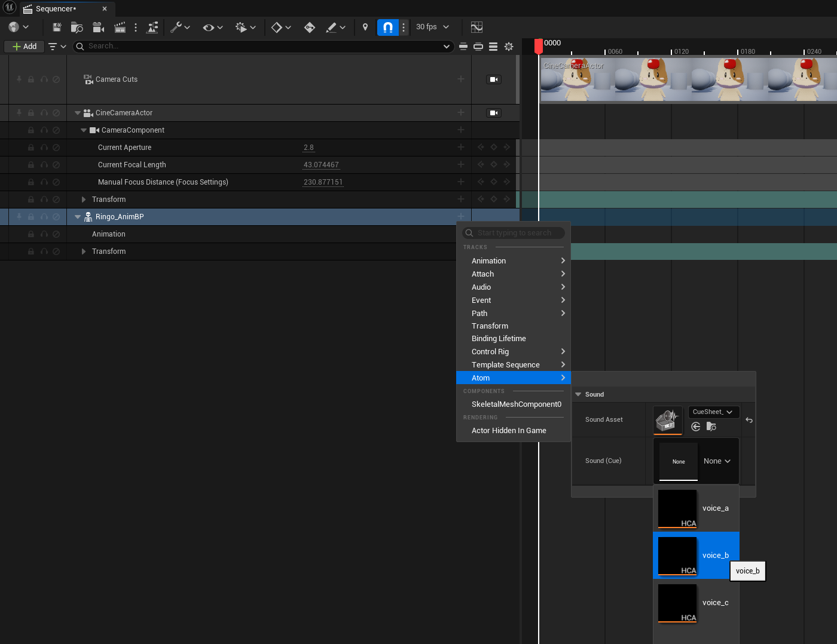Expand the Transform track under Ringo_AnimBP
This screenshot has width=837, height=644.
[x=83, y=251]
